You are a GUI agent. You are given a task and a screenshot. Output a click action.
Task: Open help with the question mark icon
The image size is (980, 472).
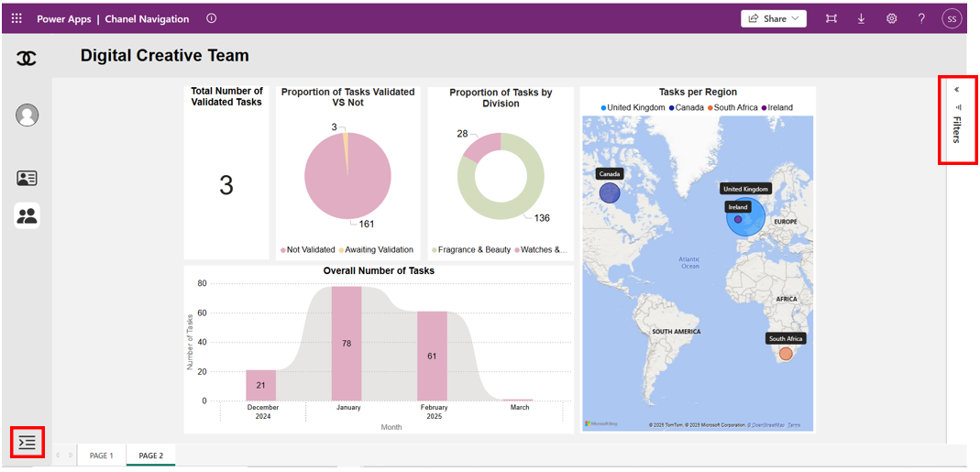[x=921, y=18]
